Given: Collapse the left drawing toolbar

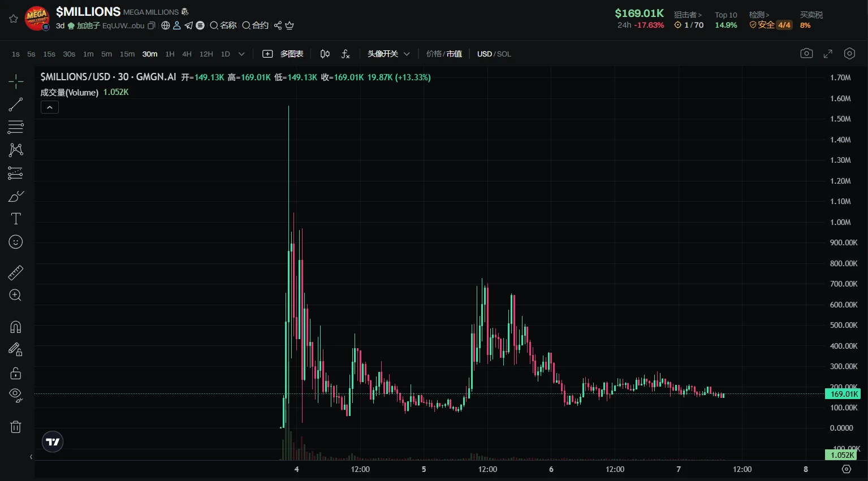Looking at the screenshot, I should click(31, 457).
